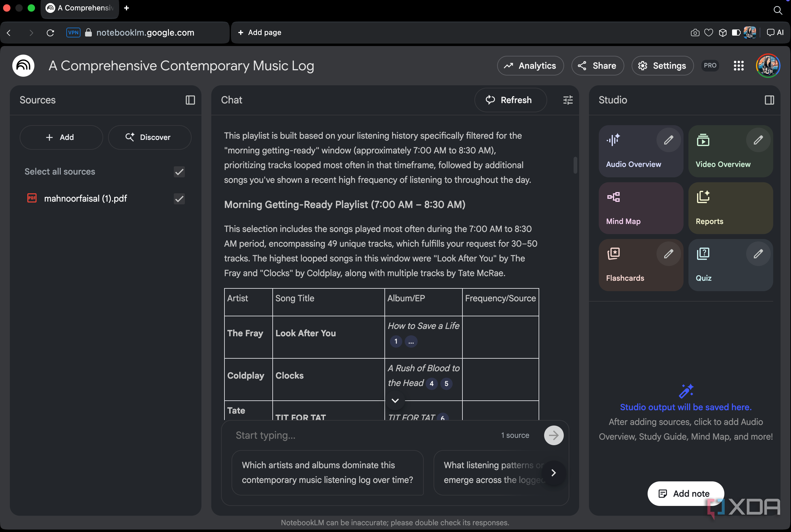
Task: Edit Audio Overview with pencil icon
Action: pyautogui.click(x=668, y=140)
